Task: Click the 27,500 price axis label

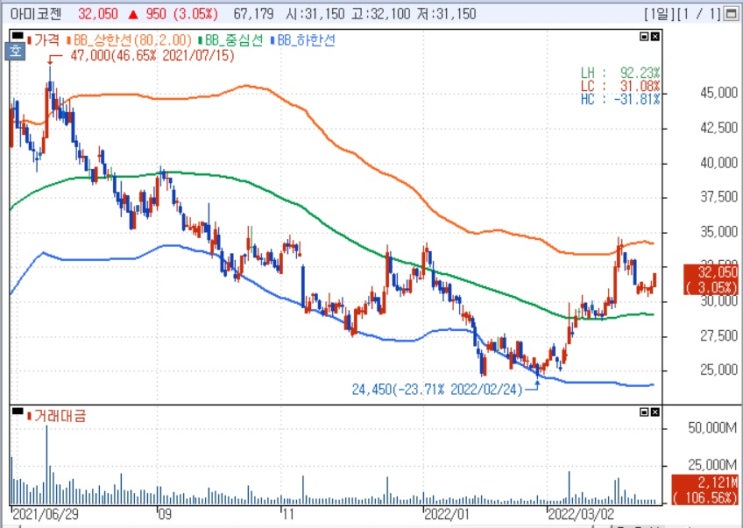Action: coord(719,336)
